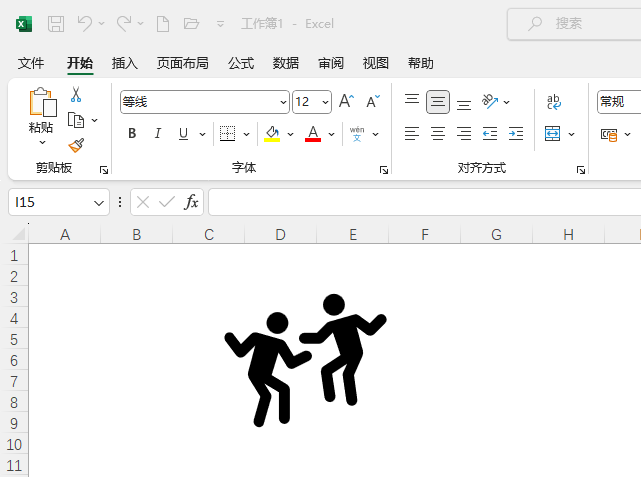Toggle bold formatting
This screenshot has height=477, width=641.
[132, 134]
